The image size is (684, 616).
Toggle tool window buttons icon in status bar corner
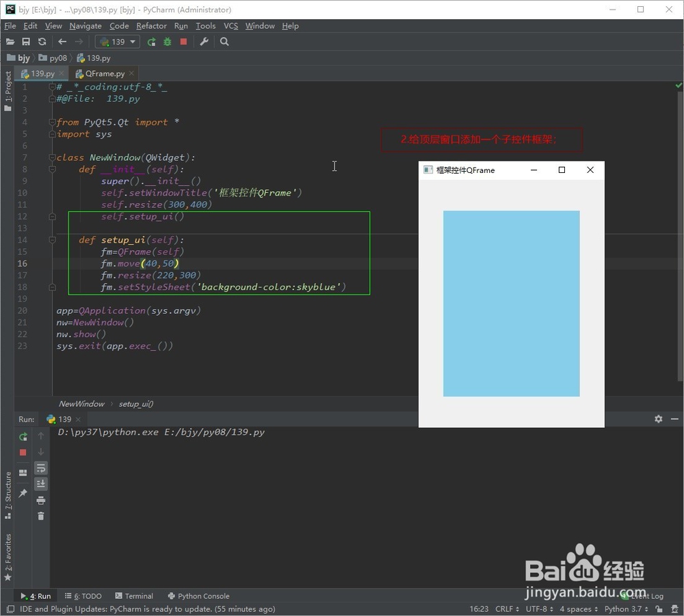coord(10,608)
